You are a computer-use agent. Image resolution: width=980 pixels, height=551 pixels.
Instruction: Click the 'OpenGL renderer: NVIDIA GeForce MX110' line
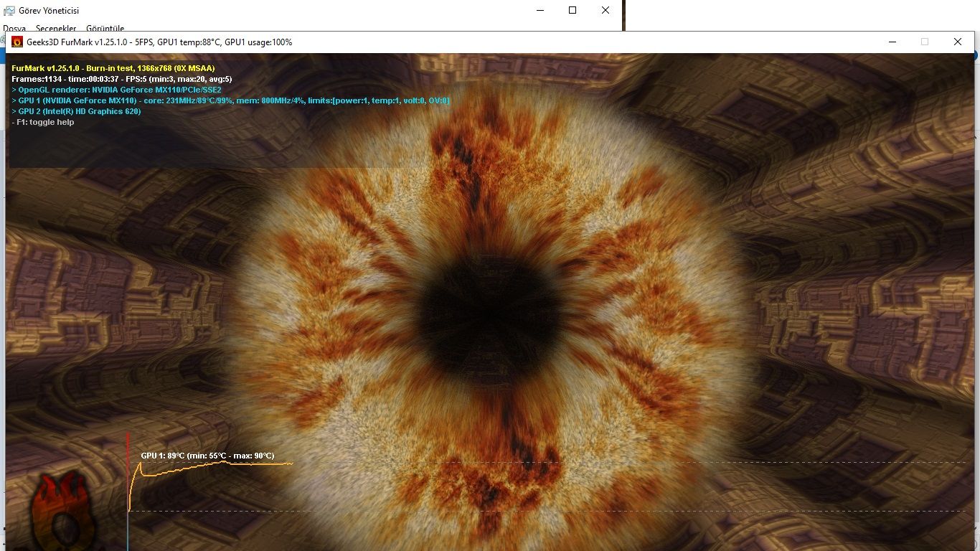click(117, 90)
